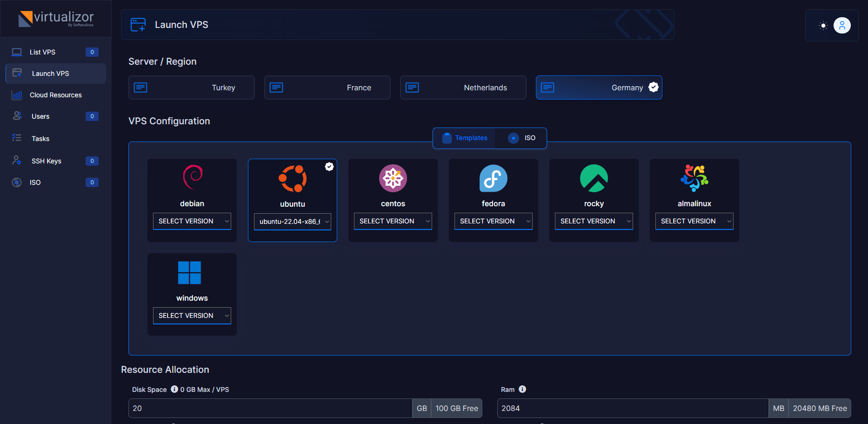Click the Disk Space GB unit label
The height and width of the screenshot is (424, 868).
pyautogui.click(x=422, y=408)
